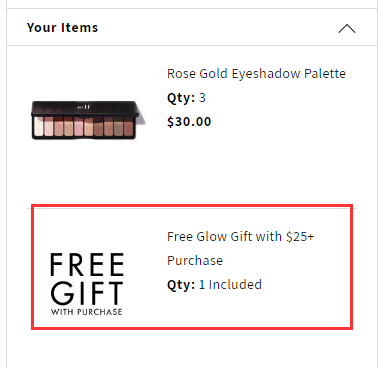380x368 pixels.
Task: Click the Qty: 3 quantity text
Action: 186,98
